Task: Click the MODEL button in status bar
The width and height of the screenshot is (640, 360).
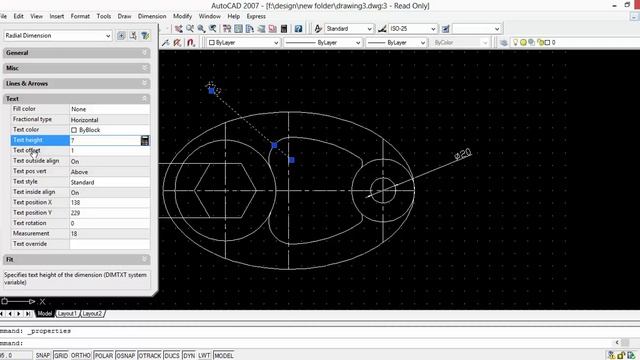Action: [x=224, y=356]
